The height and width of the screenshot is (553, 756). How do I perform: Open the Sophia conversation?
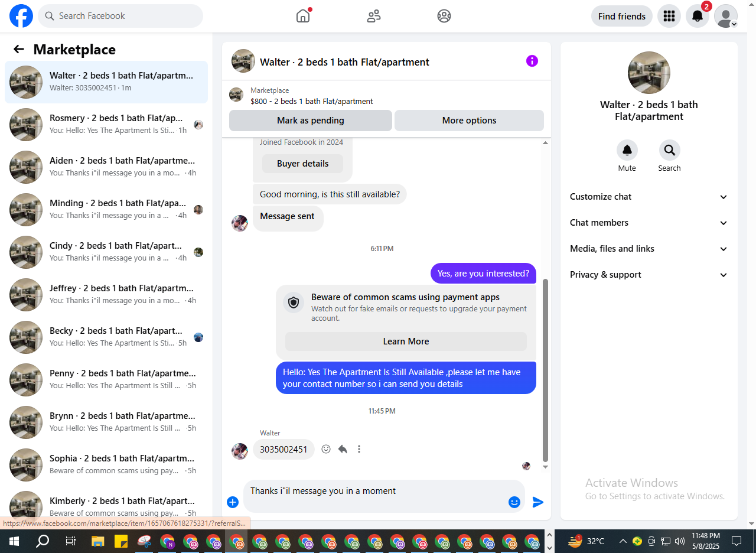click(106, 465)
